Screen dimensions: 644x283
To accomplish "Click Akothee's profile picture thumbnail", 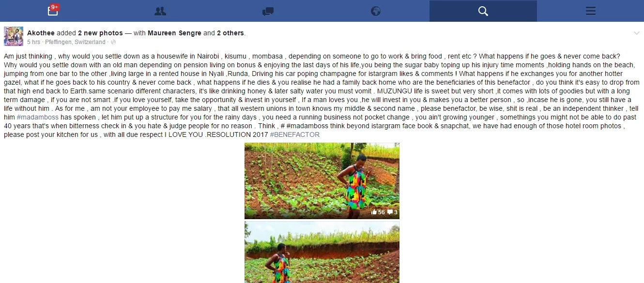I will (14, 36).
